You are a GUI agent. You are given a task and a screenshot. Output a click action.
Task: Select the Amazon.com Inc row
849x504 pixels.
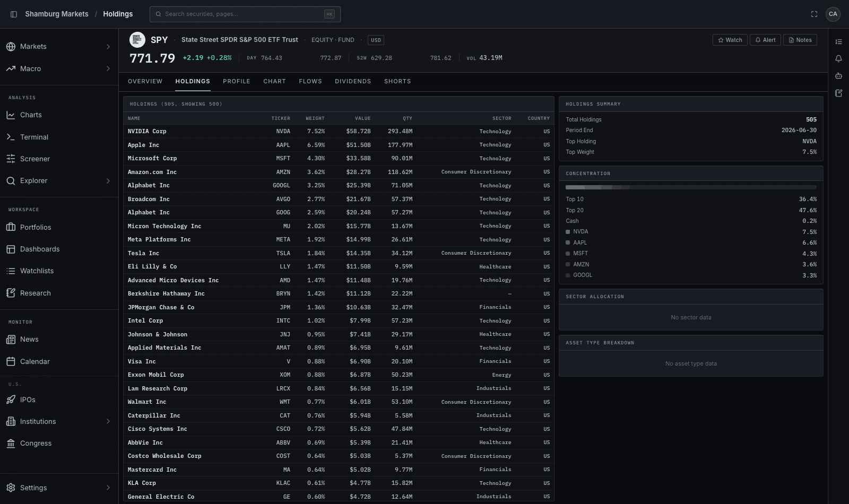pos(339,172)
